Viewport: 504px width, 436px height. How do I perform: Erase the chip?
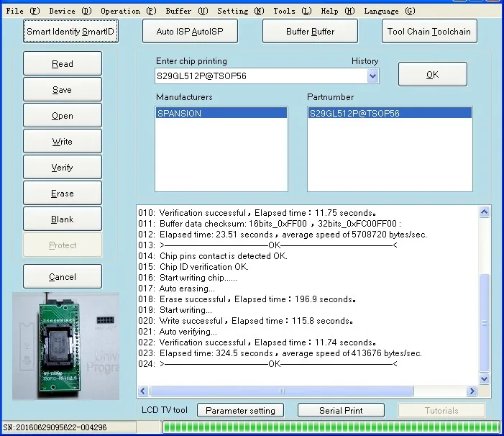[x=63, y=194]
